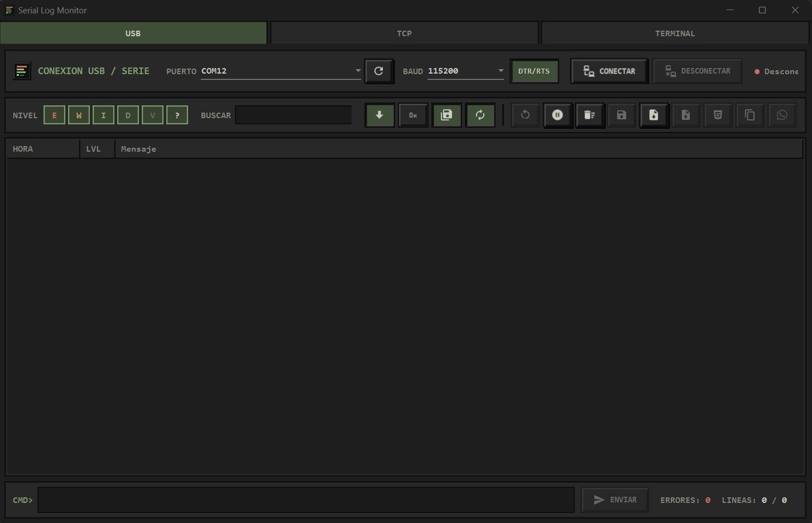Click the counter-clockwise reset arrow icon
The width and height of the screenshot is (812, 523).
click(x=525, y=115)
